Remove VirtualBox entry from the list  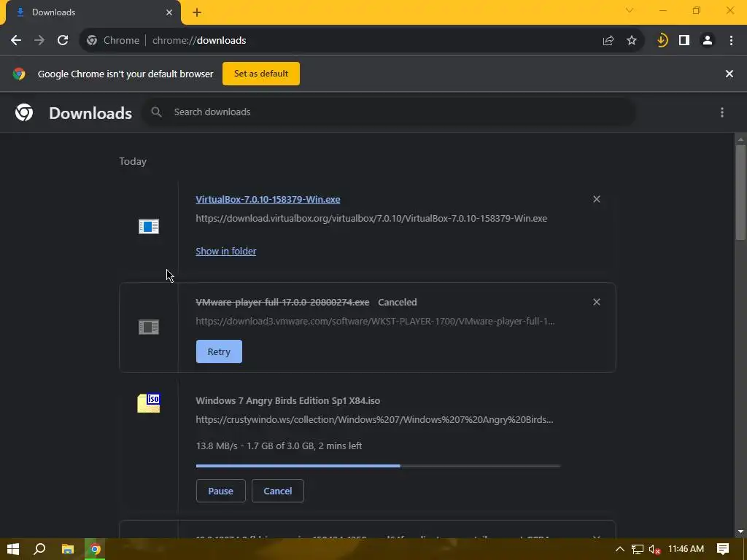[597, 199]
